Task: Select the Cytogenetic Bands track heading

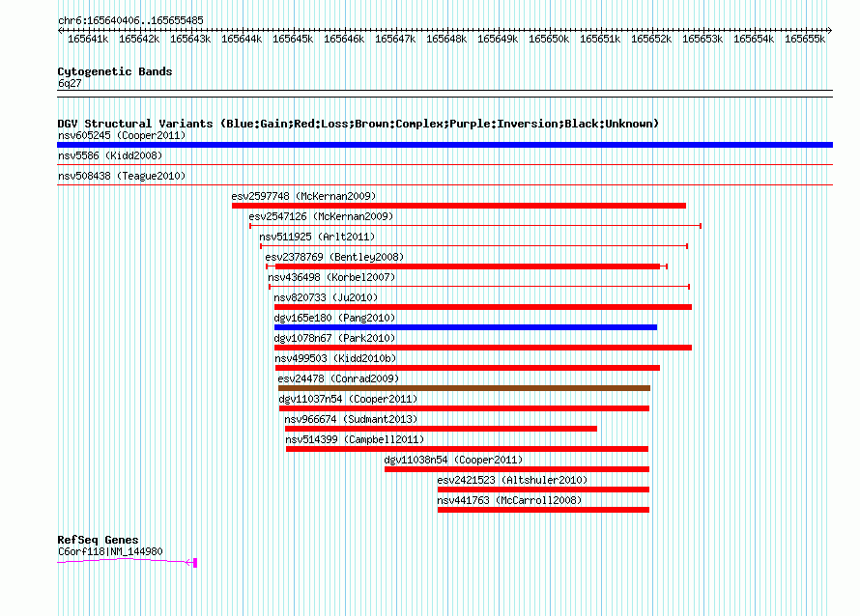Action: [x=115, y=71]
